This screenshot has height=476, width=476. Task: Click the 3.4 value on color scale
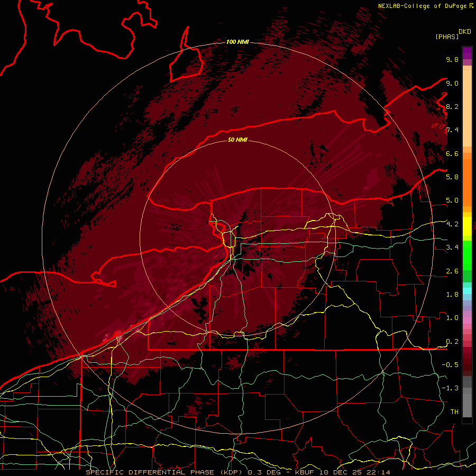coord(452,248)
